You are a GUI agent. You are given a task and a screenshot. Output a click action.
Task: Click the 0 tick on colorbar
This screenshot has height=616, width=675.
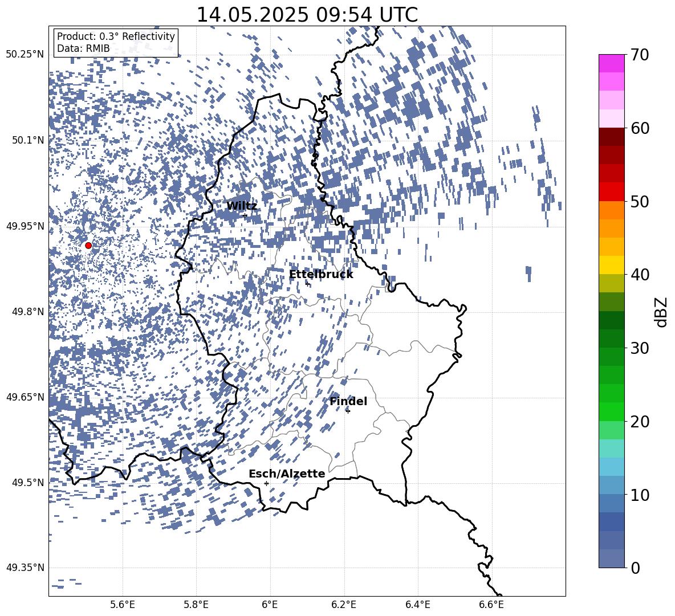pyautogui.click(x=635, y=568)
